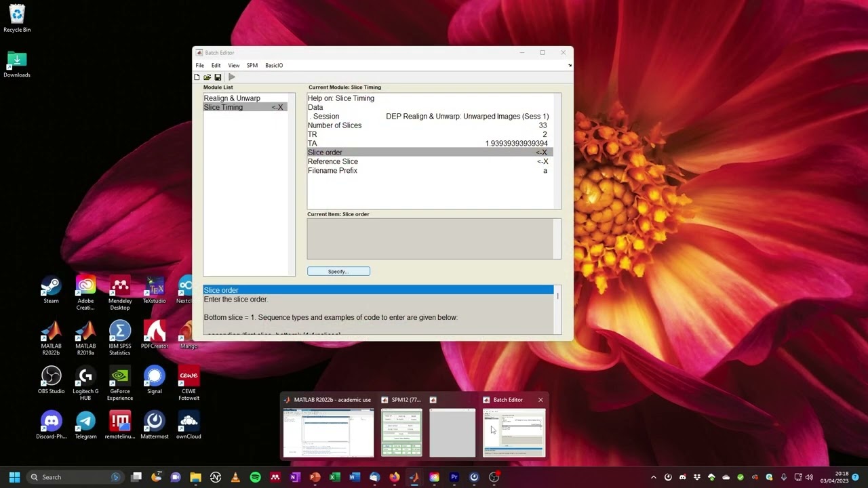Switch to Batch Editor window thumbnail
This screenshot has height=488, width=868.
click(513, 432)
